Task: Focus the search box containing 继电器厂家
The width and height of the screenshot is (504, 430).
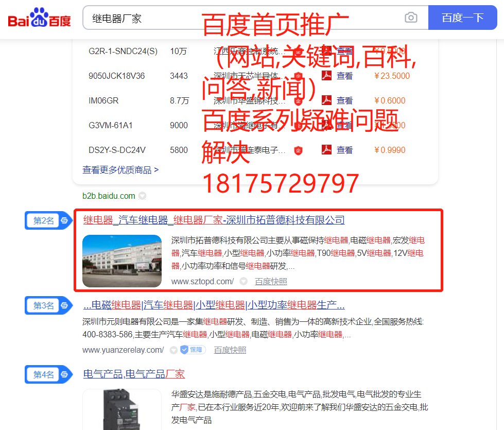Action: (x=255, y=18)
